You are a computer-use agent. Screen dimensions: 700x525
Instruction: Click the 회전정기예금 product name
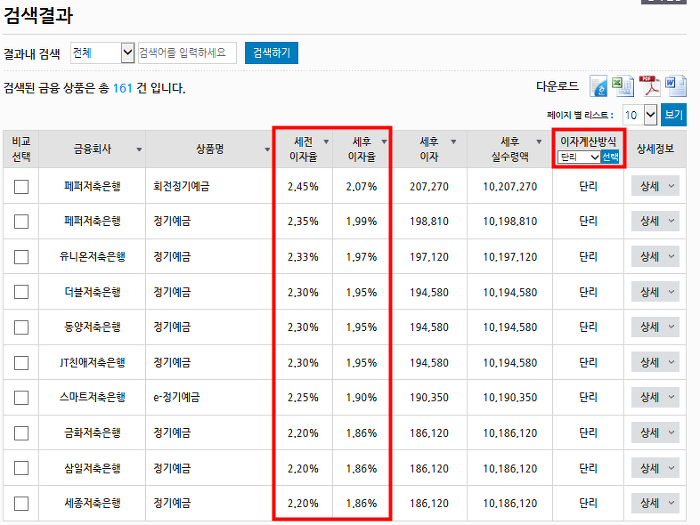[x=181, y=186]
